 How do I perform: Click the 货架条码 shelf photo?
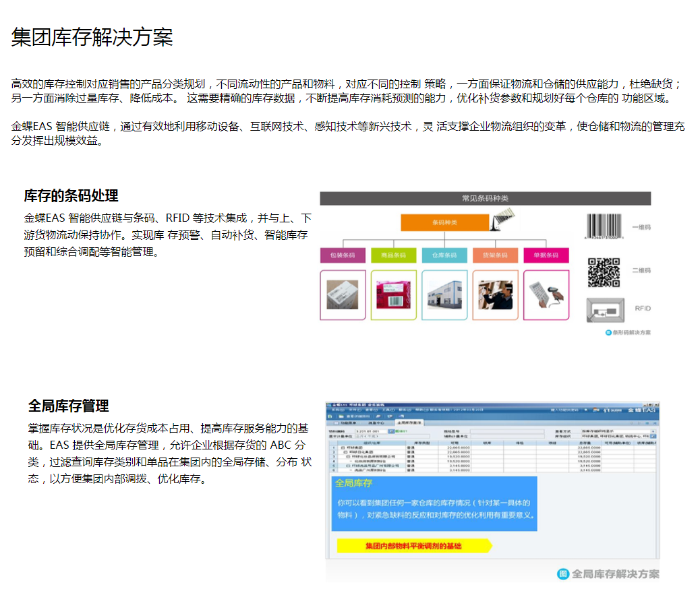point(495,295)
